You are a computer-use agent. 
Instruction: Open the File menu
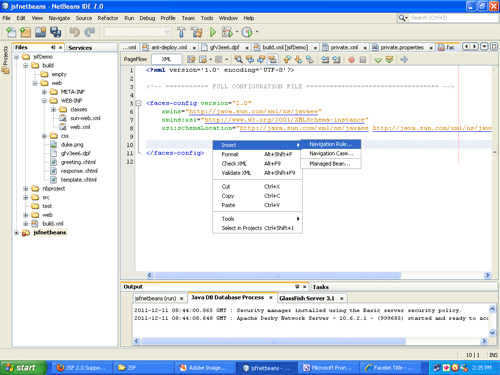click(7, 18)
